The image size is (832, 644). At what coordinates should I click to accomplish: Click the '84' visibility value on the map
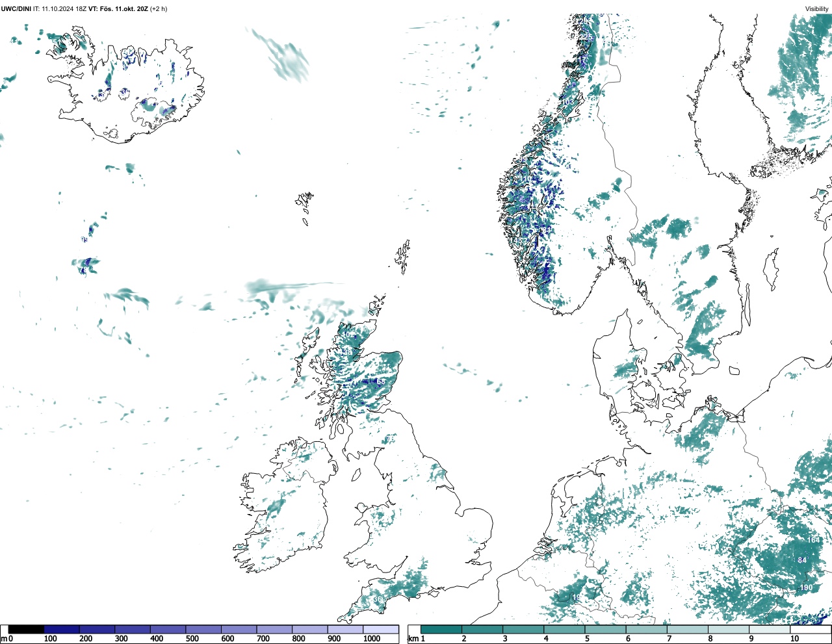[x=802, y=560]
